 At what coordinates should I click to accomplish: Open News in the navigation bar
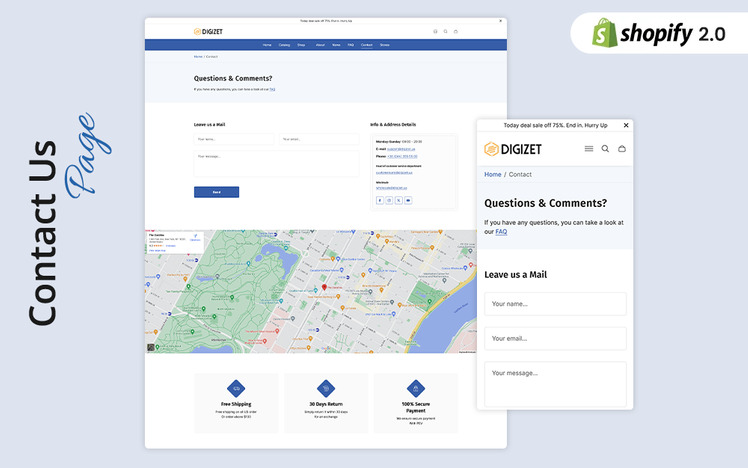336,45
